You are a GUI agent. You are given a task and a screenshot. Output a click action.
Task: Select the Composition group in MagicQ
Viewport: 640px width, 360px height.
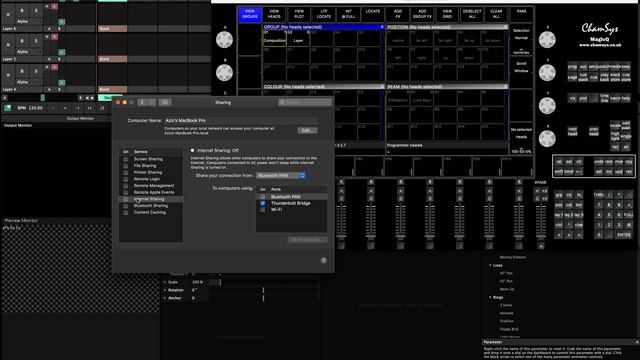275,39
